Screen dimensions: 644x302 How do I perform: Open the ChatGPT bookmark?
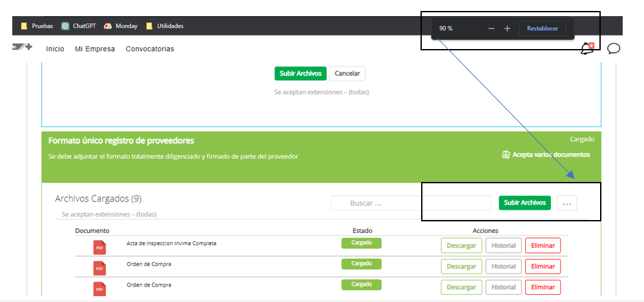tap(78, 26)
